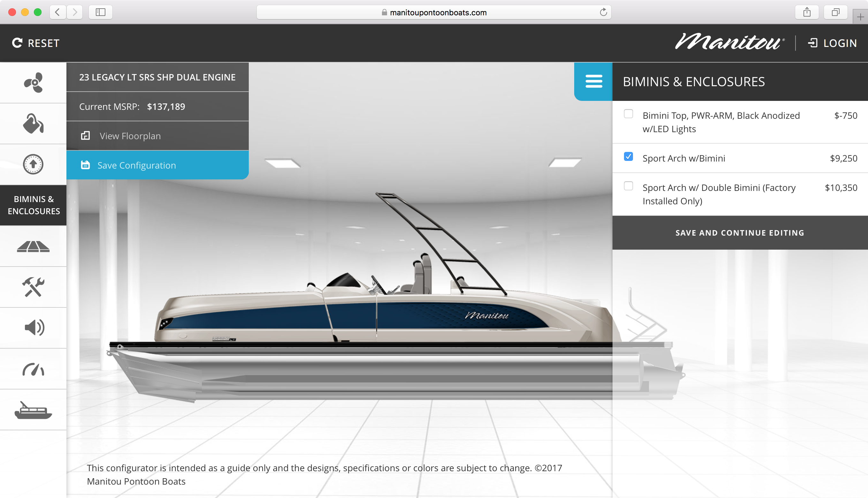Click the manitoupontoonboats.com address bar
Screen dimensions: 868x498
click(x=434, y=12)
